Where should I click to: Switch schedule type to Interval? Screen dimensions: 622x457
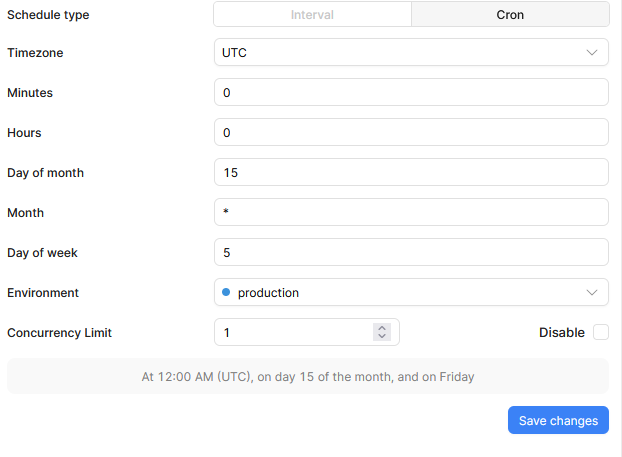312,15
